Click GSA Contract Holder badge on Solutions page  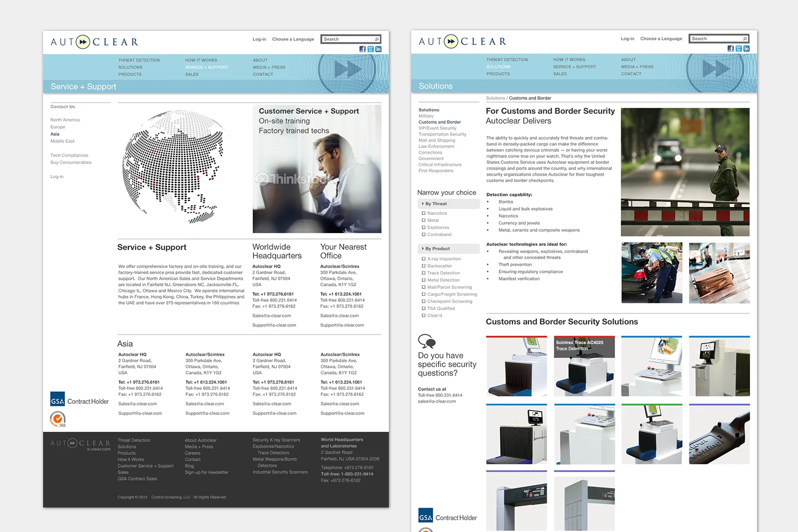pos(447,516)
